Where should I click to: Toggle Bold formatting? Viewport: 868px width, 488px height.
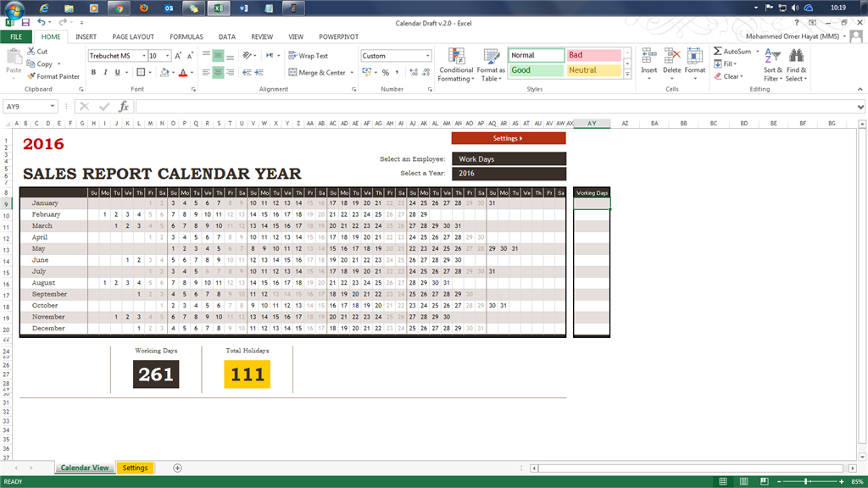tap(93, 73)
